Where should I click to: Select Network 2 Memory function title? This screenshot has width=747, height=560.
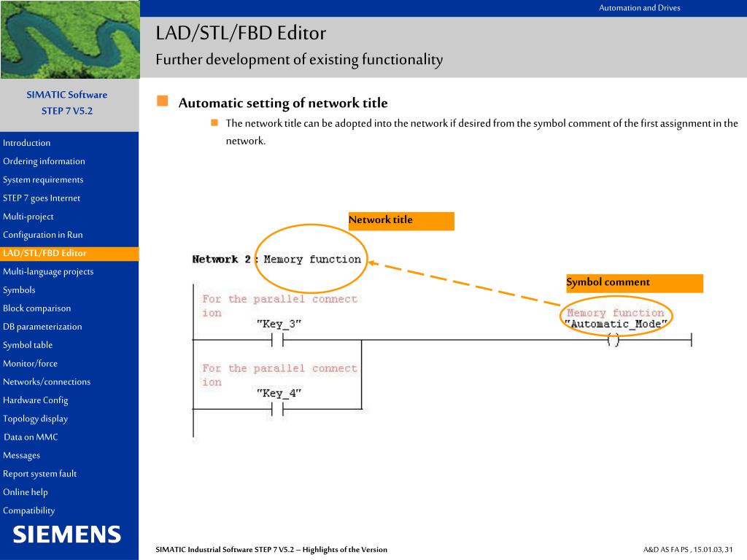tap(276, 260)
